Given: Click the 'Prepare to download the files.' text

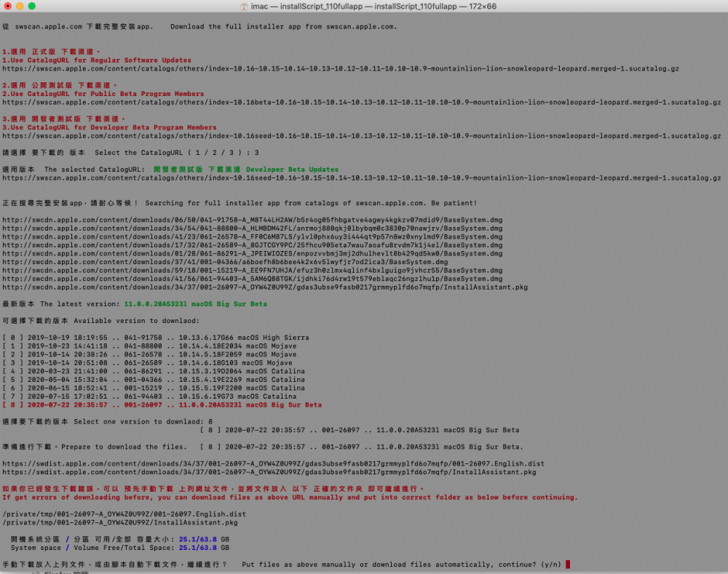Looking at the screenshot, I should pos(124,447).
